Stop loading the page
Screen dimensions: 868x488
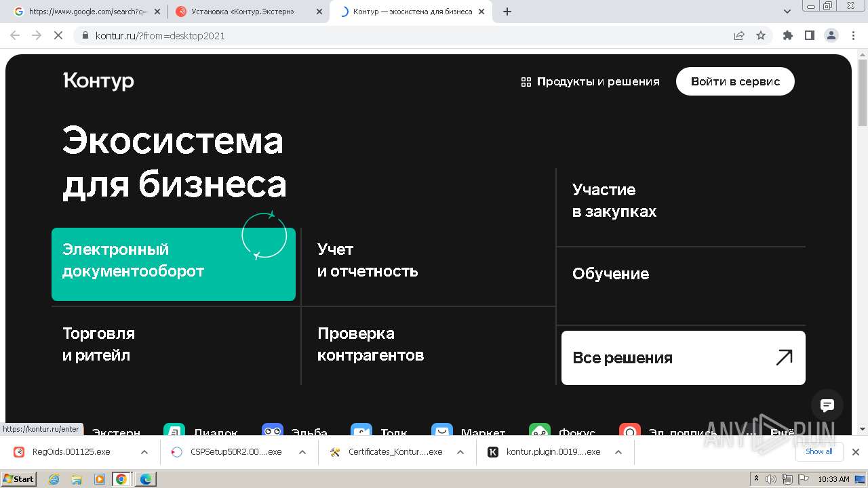58,36
